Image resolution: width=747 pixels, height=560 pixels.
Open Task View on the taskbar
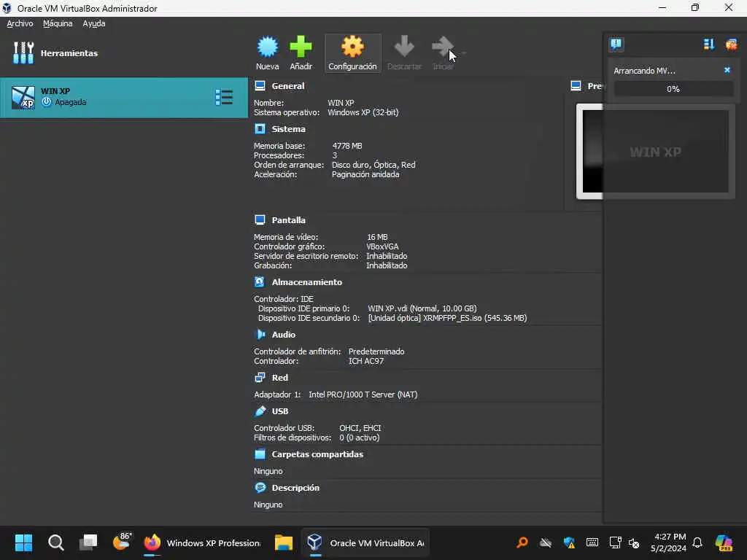[x=88, y=542]
